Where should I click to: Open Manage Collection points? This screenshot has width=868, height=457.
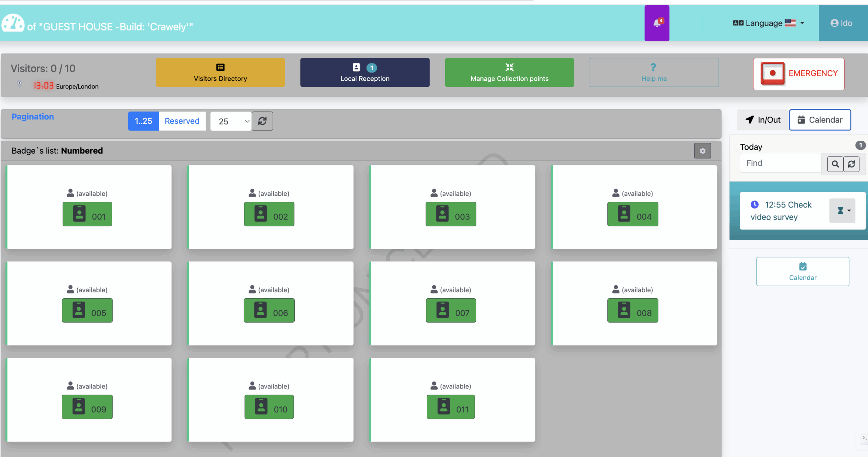coord(509,73)
